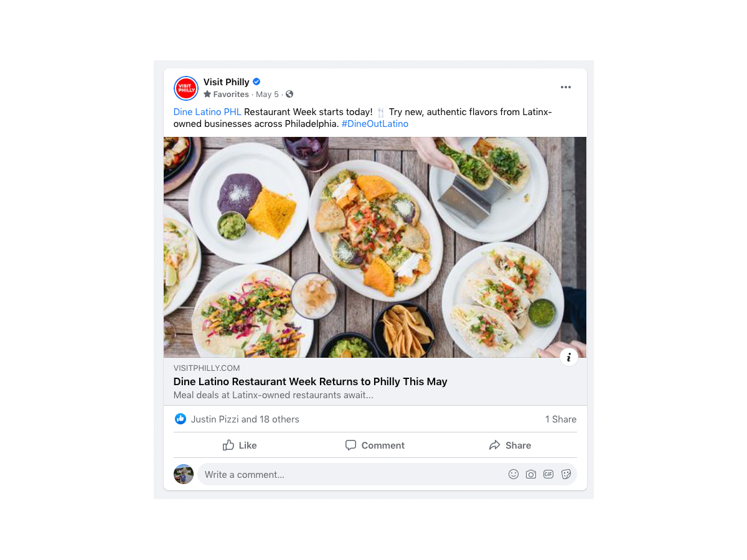Viewport: 747px width, 560px height.
Task: Open the three-dots post options menu
Action: coord(565,87)
